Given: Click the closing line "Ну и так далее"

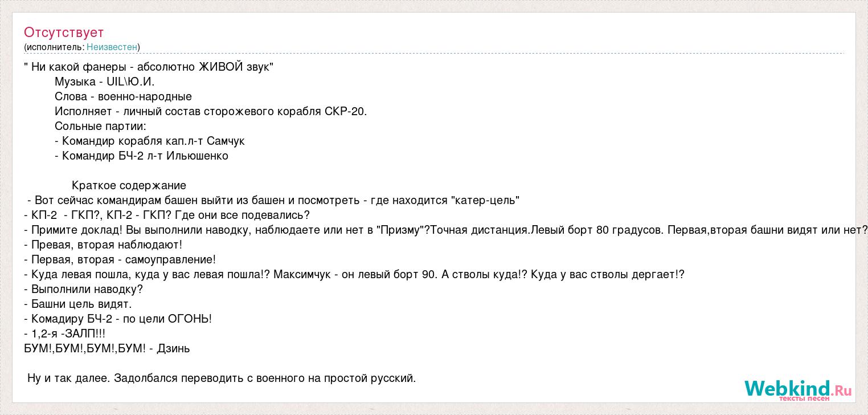Looking at the screenshot, I should pos(222,378).
